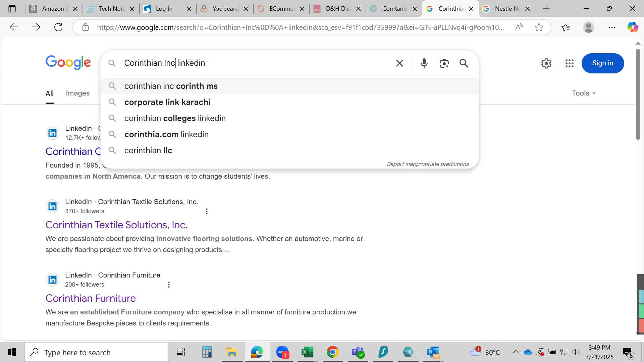The image size is (644, 362).
Task: Click the Windows taskbar search box
Action: click(x=97, y=352)
